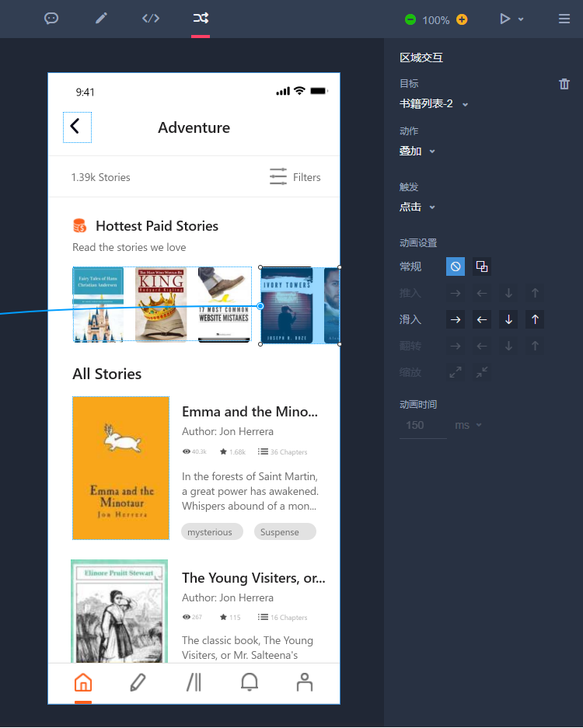Click the back arrow in the Adventure header
Image resolution: width=583 pixels, height=728 pixels.
pos(76,127)
